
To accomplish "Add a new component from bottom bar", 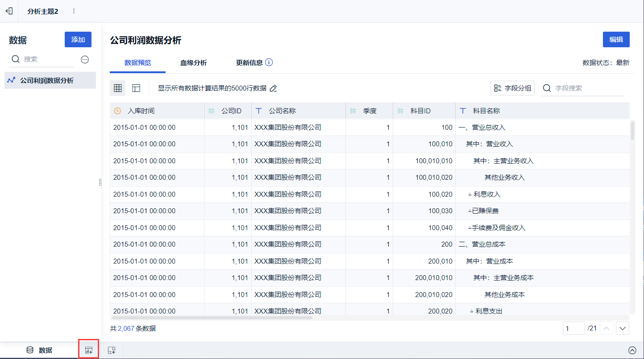I will pyautogui.click(x=89, y=350).
